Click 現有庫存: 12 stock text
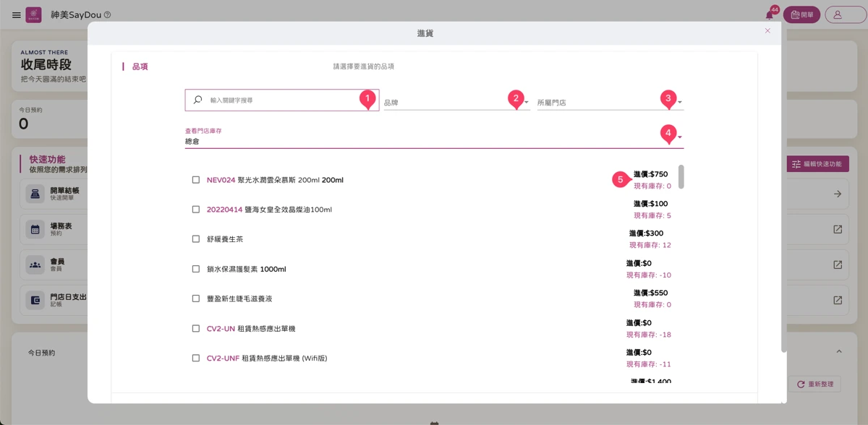The width and height of the screenshot is (868, 425). point(650,245)
